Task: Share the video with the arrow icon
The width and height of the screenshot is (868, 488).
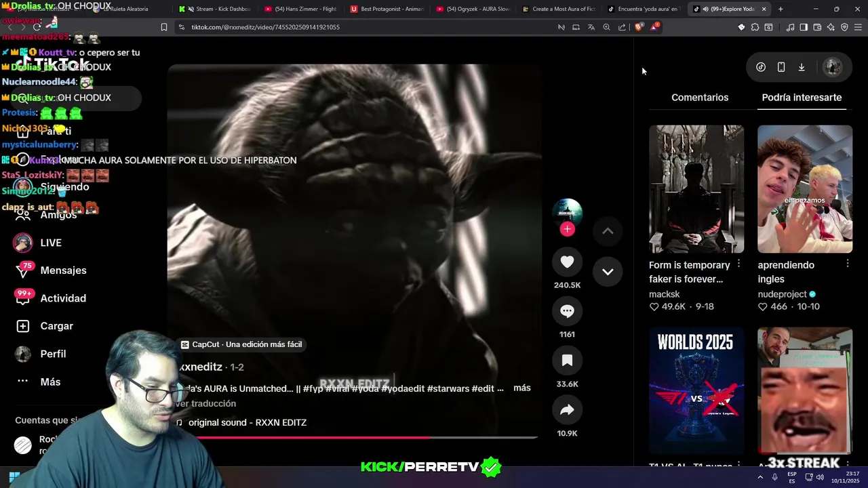Action: 567,409
